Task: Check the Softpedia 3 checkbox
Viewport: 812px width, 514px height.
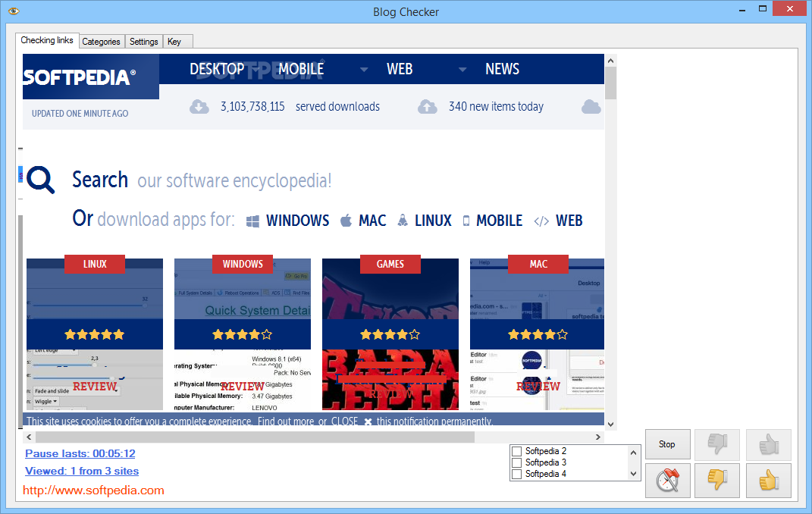Action: point(516,462)
